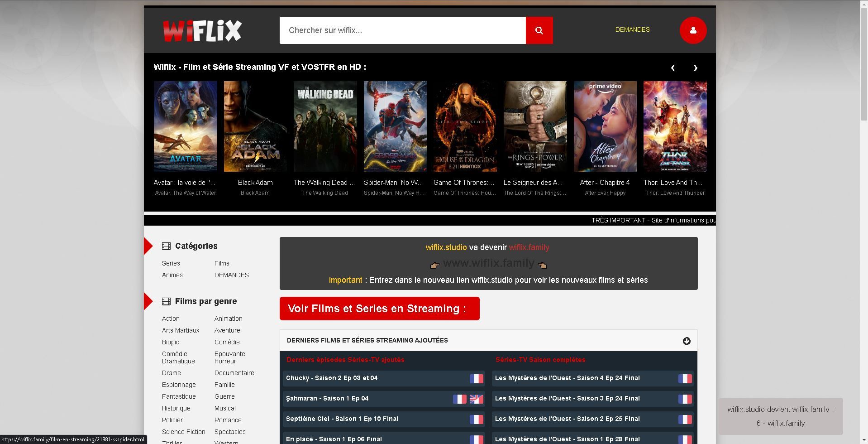Open the House of the Dragon poster

pos(465,126)
